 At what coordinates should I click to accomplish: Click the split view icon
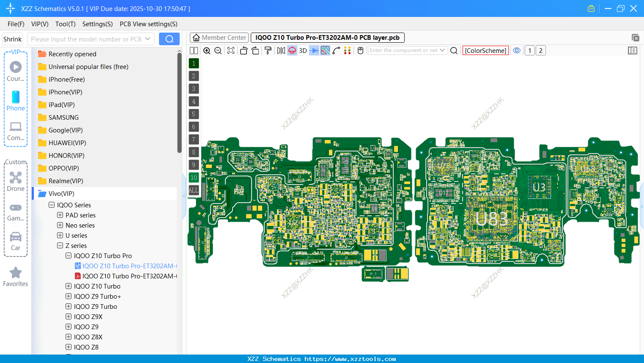coord(194,50)
